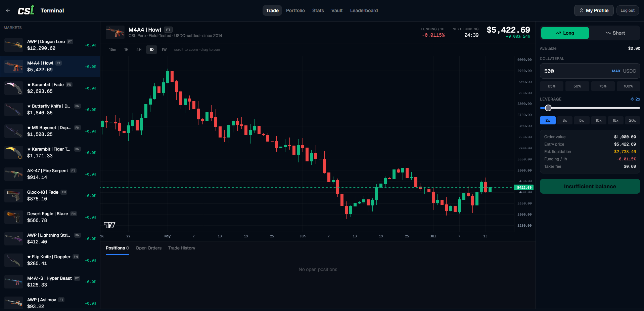Select the 1W chart timeframe
644x311 pixels.
pyautogui.click(x=164, y=49)
